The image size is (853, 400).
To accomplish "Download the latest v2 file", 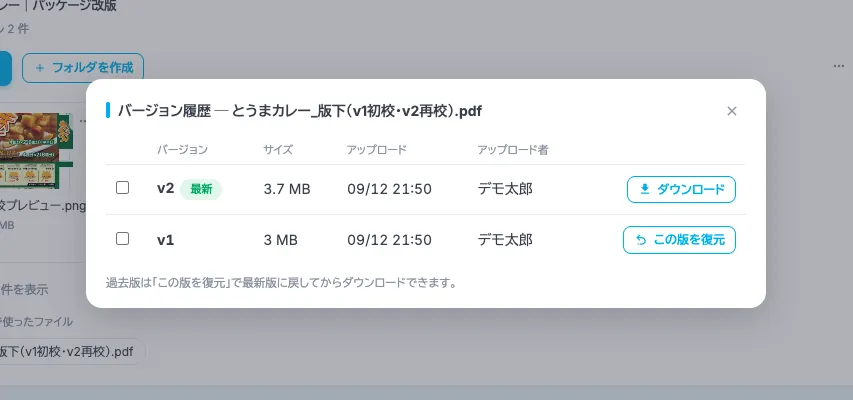I will point(681,189).
